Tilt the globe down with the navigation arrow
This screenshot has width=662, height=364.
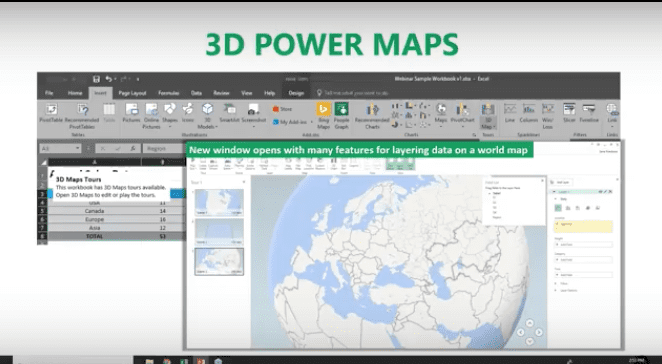pos(529,341)
